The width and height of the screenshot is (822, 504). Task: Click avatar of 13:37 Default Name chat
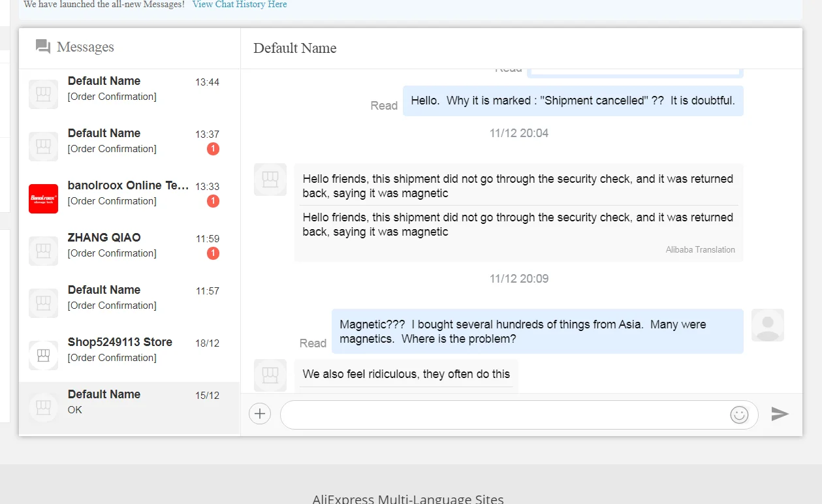[x=44, y=146]
